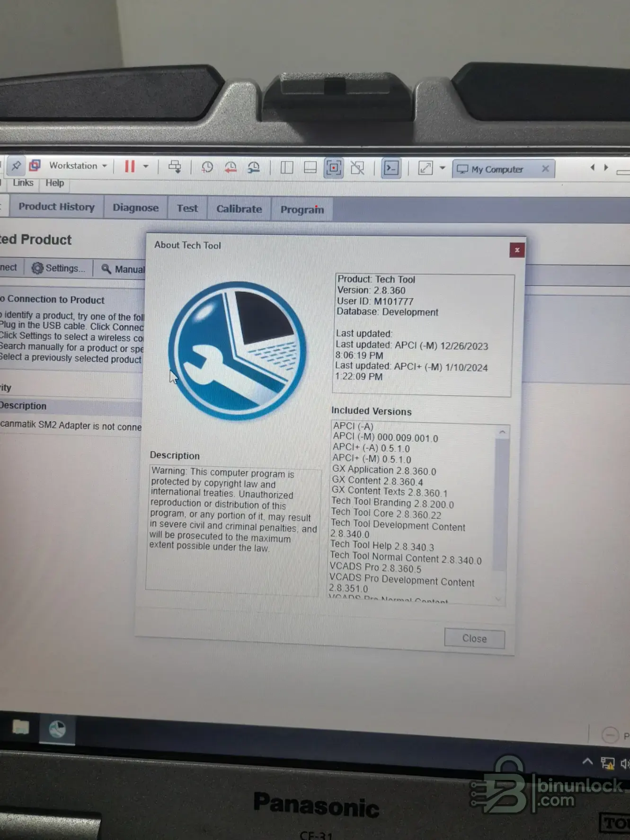Switch to the Product History tab
The height and width of the screenshot is (840, 630).
click(x=56, y=207)
